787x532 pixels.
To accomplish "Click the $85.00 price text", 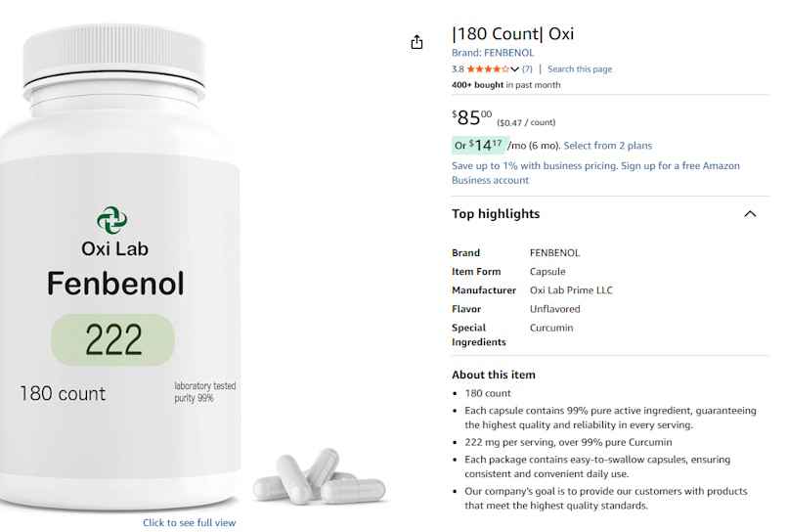I will [x=472, y=117].
